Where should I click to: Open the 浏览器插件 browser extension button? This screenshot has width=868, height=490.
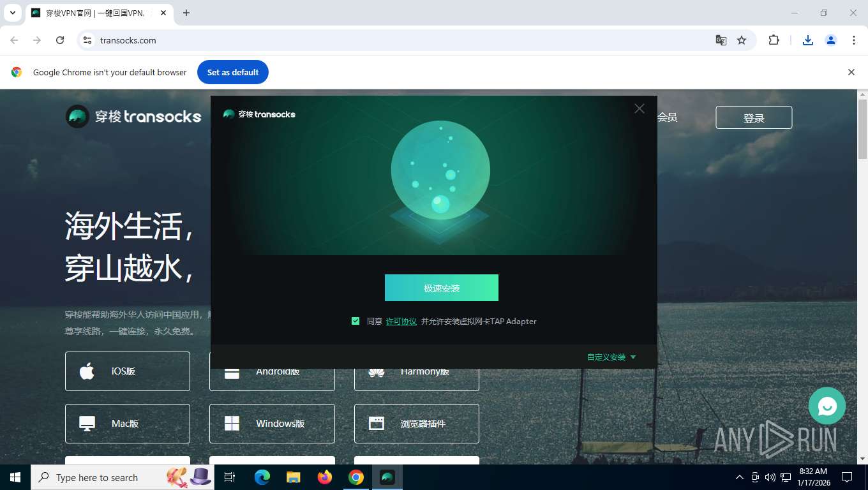pos(417,424)
